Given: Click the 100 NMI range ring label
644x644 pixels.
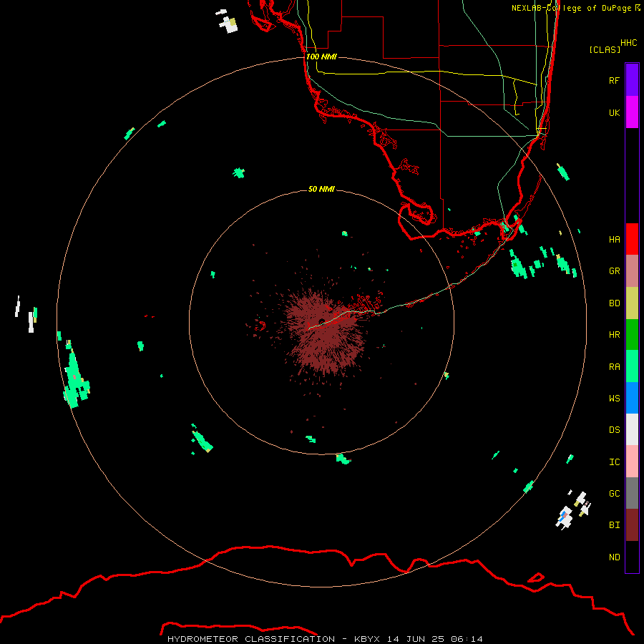Looking at the screenshot, I should click(321, 57).
